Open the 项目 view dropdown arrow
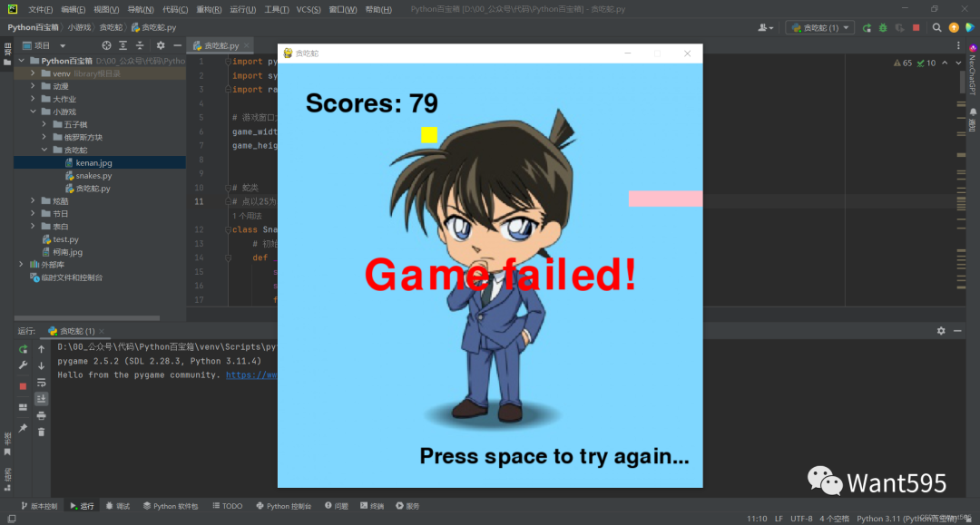Viewport: 980px width, 525px height. (x=63, y=45)
